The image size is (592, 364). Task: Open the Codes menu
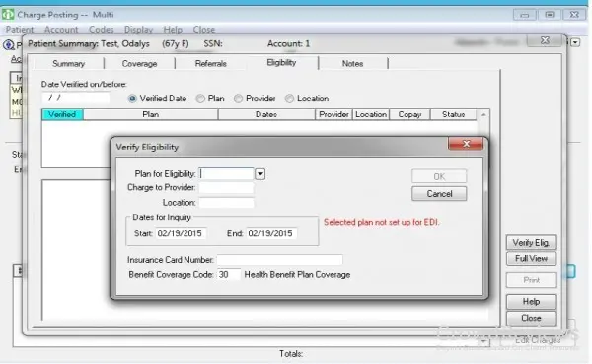102,30
